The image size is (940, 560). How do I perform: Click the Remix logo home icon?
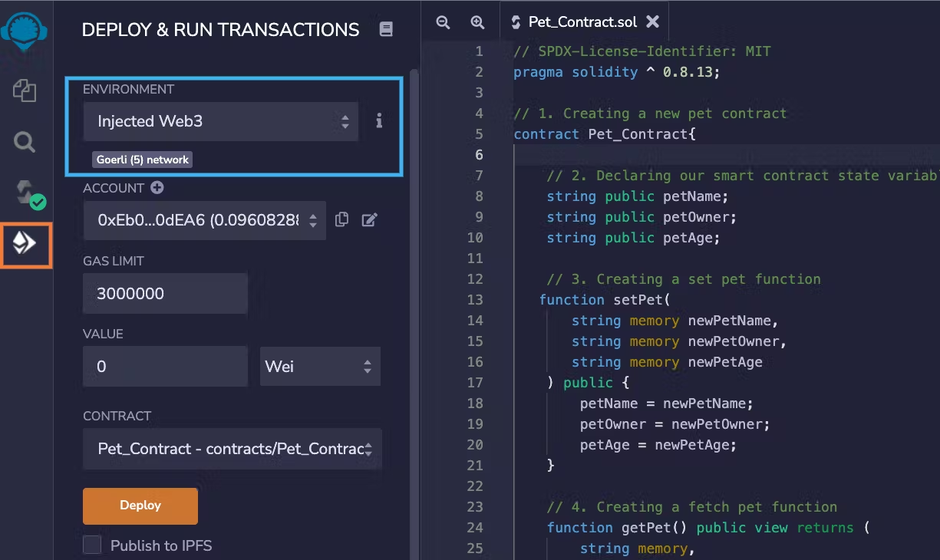pos(25,32)
